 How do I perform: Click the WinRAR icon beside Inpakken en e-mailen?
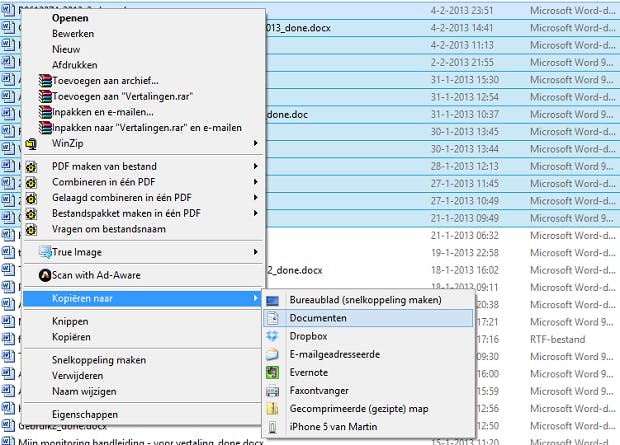coord(45,112)
